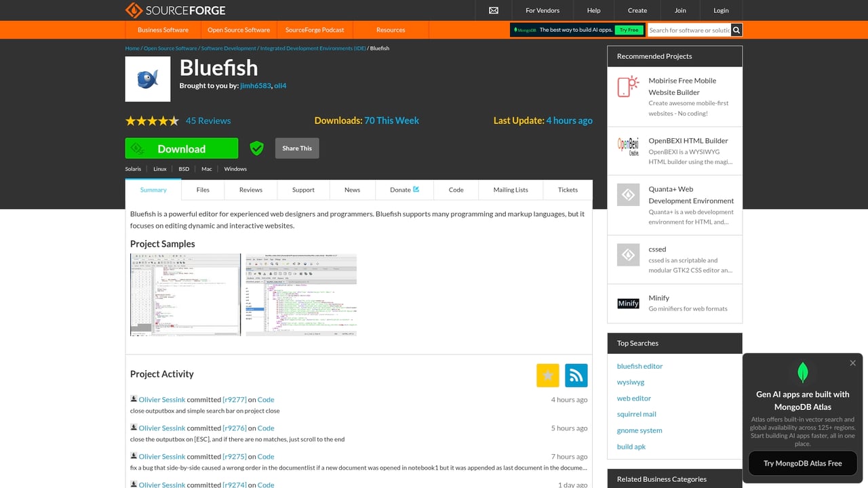The width and height of the screenshot is (868, 488).
Task: Open the For Vendors menu
Action: pyautogui.click(x=542, y=10)
